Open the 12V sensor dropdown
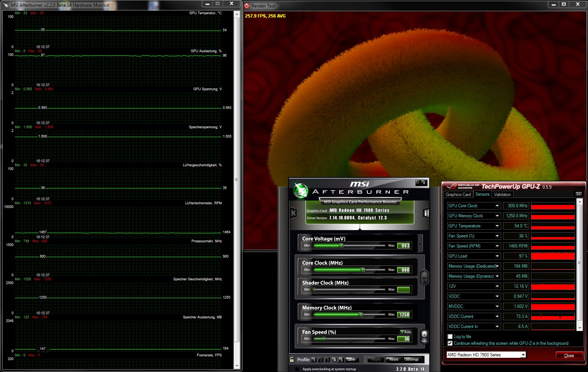Viewport: 588px width, 372px height. [x=497, y=286]
